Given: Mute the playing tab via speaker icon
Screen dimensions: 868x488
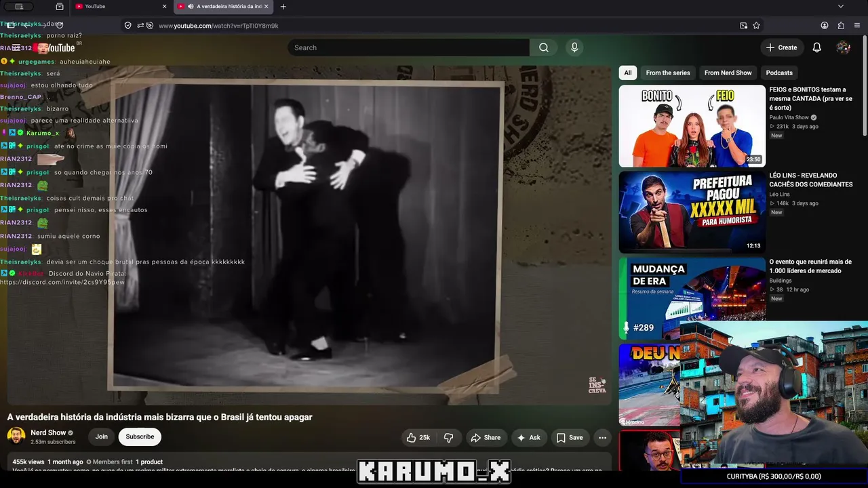Looking at the screenshot, I should [191, 7].
